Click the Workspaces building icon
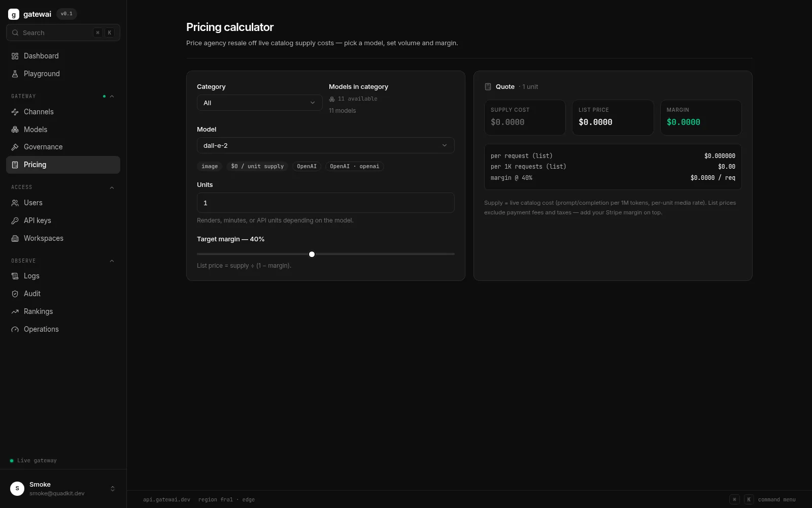This screenshot has width=812, height=508. click(x=15, y=238)
